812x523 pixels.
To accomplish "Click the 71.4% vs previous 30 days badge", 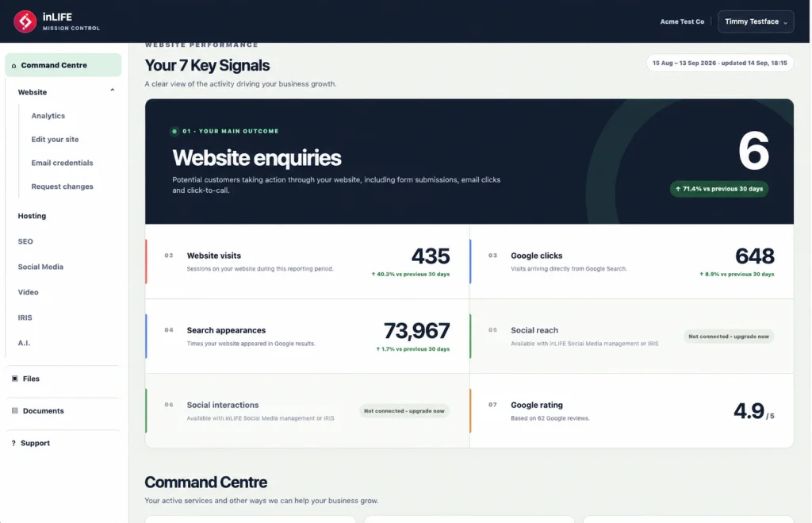I will 719,189.
